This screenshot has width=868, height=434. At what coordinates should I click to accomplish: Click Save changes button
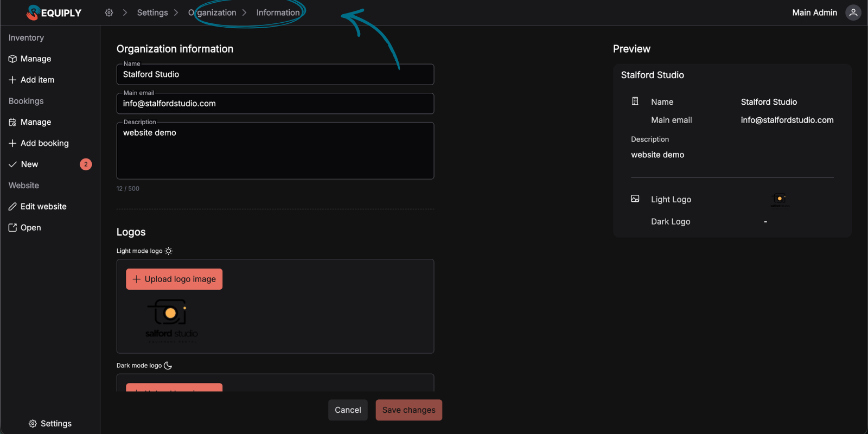coord(409,410)
